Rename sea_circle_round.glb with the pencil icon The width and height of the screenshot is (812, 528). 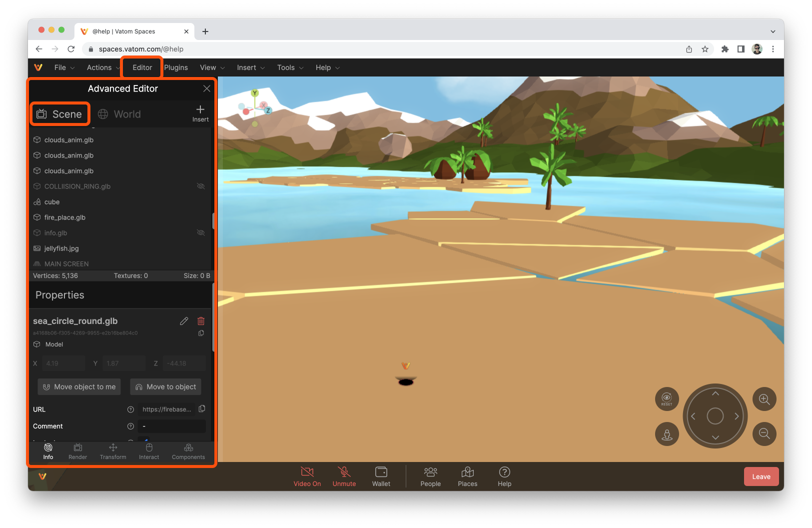coord(184,321)
